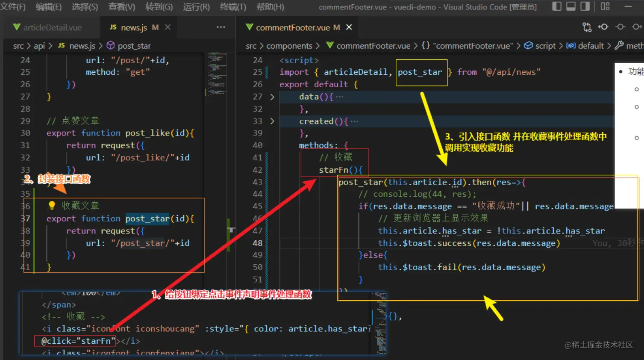Screen dimensions: 644x360
Task: Click line number 30 in news.js
Action: pyautogui.click(x=25, y=133)
